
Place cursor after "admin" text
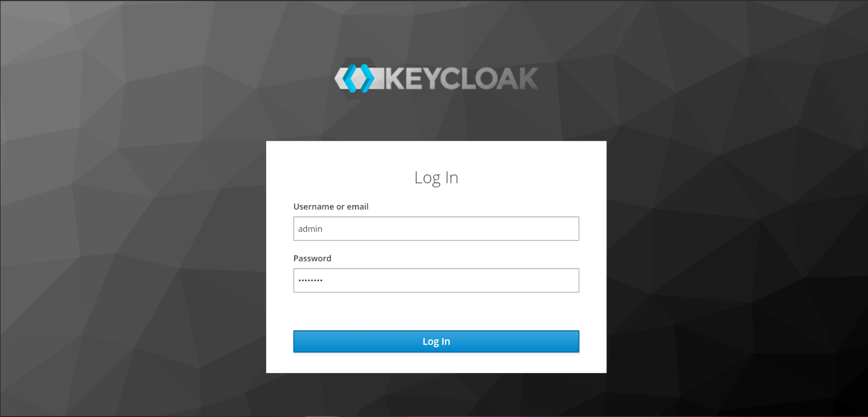coord(323,229)
